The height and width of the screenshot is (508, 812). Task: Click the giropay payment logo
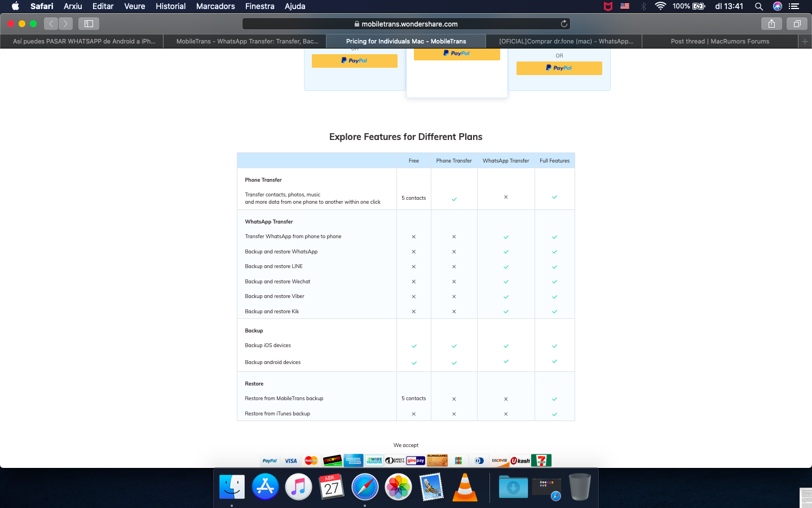coord(416,461)
